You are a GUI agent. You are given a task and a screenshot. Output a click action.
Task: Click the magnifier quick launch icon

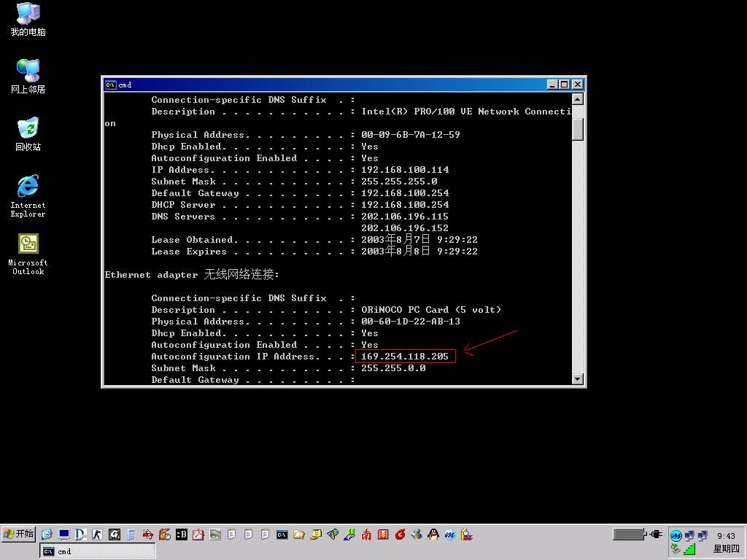point(467,534)
